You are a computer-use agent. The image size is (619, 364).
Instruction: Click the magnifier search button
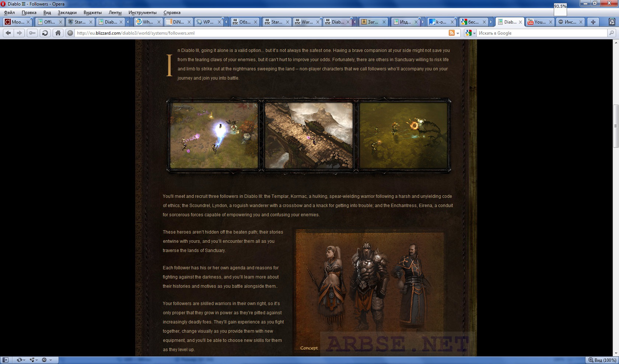tap(612, 33)
